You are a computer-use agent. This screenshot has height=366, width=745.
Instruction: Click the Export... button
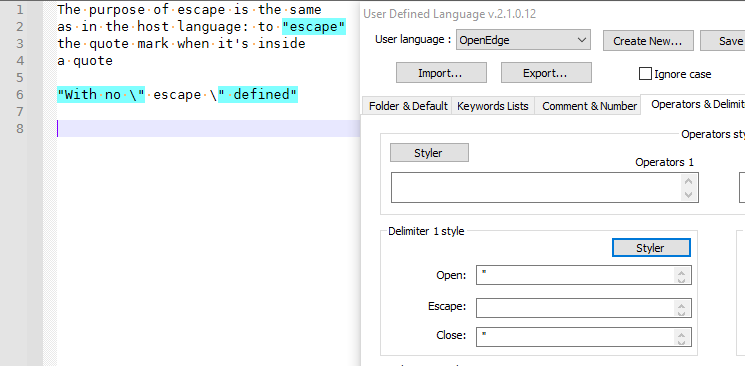click(x=546, y=73)
